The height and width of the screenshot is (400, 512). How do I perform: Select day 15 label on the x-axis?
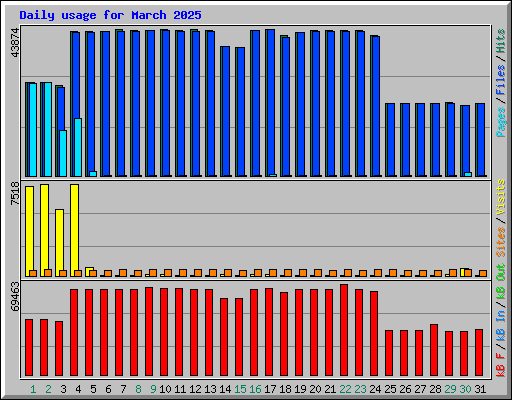(240, 389)
